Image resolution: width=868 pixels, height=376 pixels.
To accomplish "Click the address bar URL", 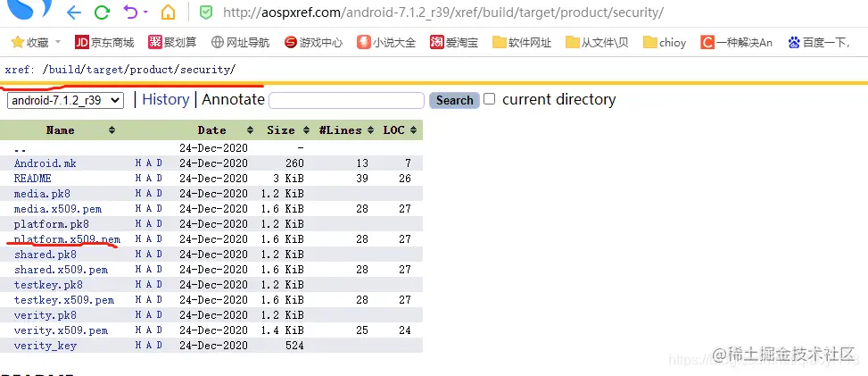I will pyautogui.click(x=442, y=13).
